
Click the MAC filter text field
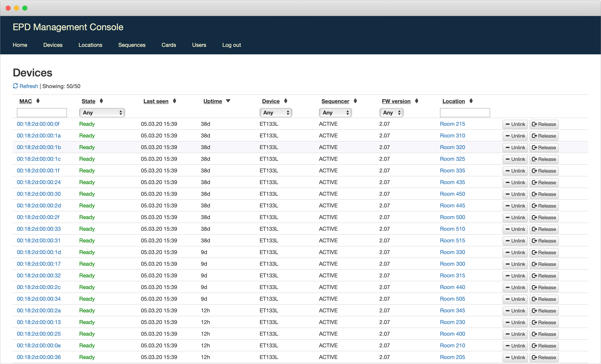(x=42, y=113)
